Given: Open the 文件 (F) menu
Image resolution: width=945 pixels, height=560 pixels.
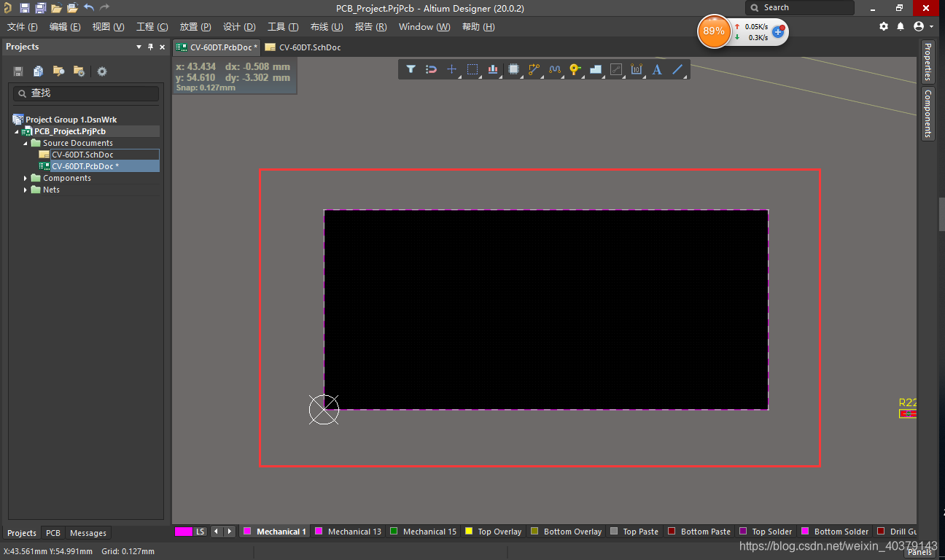Looking at the screenshot, I should tap(22, 27).
